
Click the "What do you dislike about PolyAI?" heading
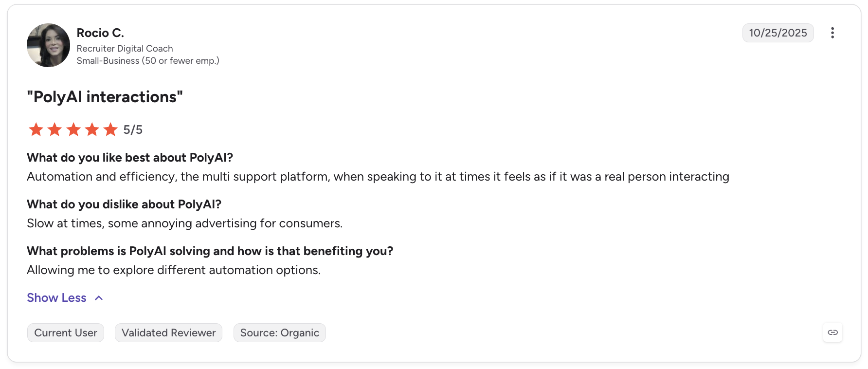pos(124,204)
